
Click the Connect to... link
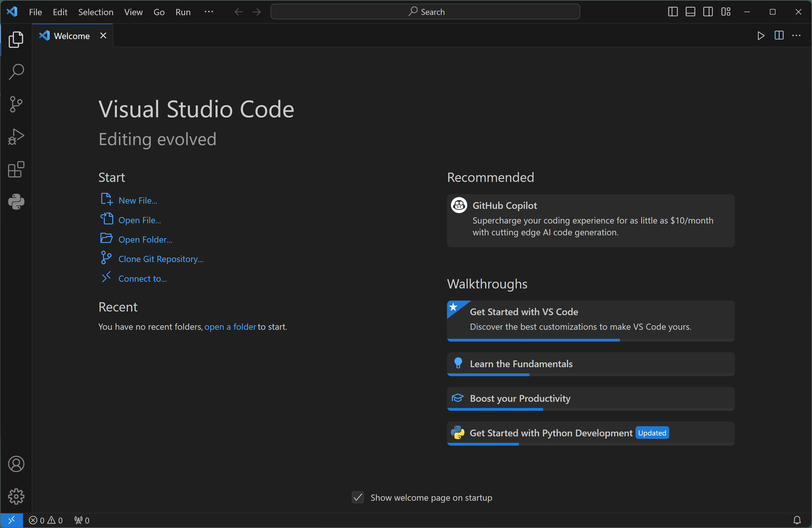pos(143,279)
